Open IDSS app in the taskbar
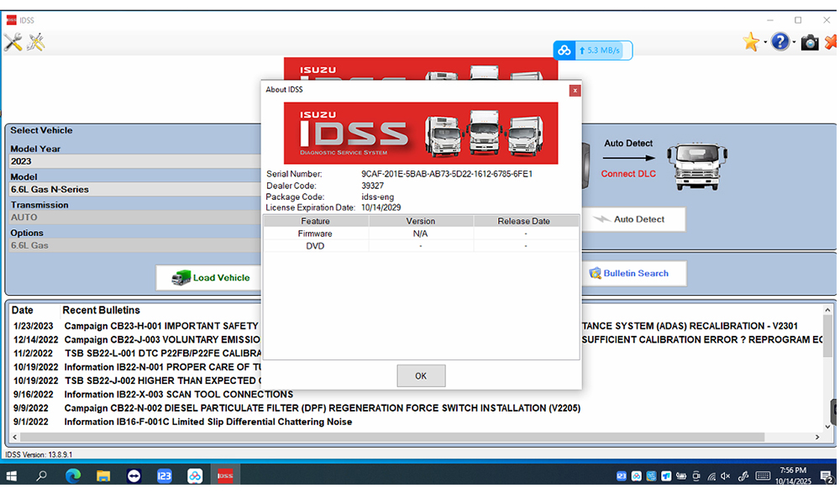The height and width of the screenshot is (504, 840). point(225,476)
